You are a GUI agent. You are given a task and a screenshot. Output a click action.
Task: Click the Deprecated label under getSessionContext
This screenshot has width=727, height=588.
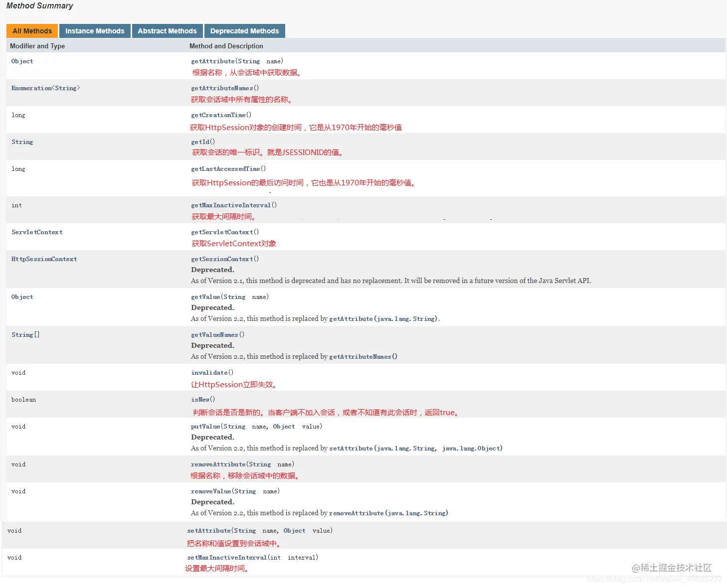(x=212, y=270)
